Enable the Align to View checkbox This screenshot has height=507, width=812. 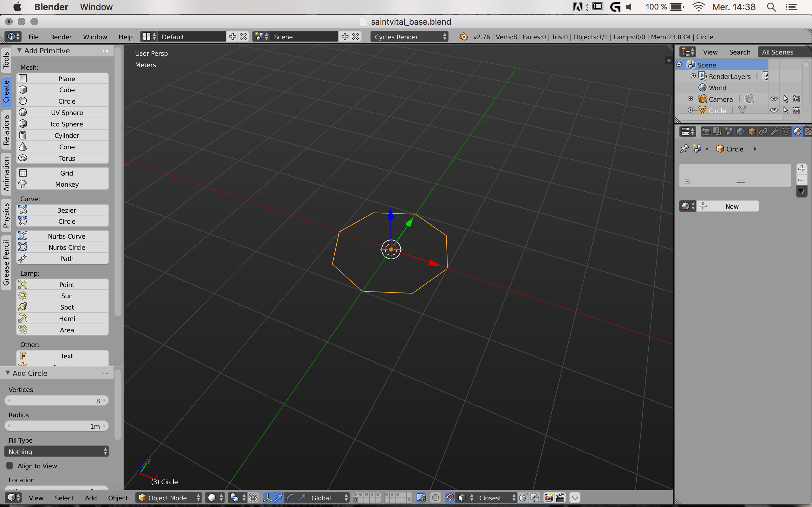[x=10, y=466]
